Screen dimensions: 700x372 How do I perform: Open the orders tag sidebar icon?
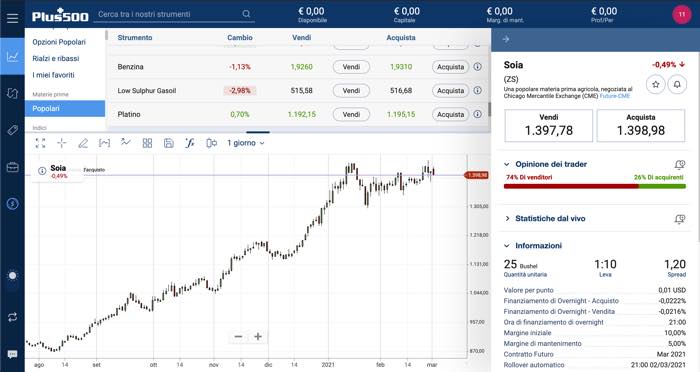pyautogui.click(x=12, y=130)
